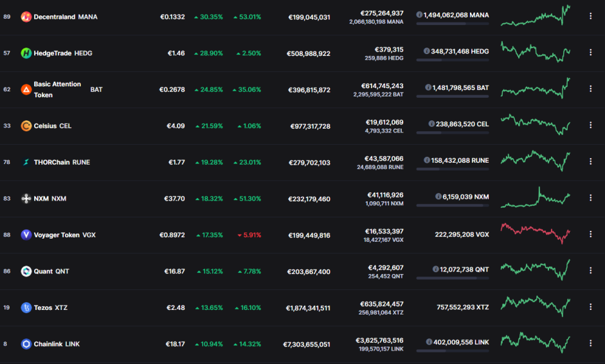605x364 pixels.
Task: Open the three-dot menu for Decentraland
Action: (590, 16)
